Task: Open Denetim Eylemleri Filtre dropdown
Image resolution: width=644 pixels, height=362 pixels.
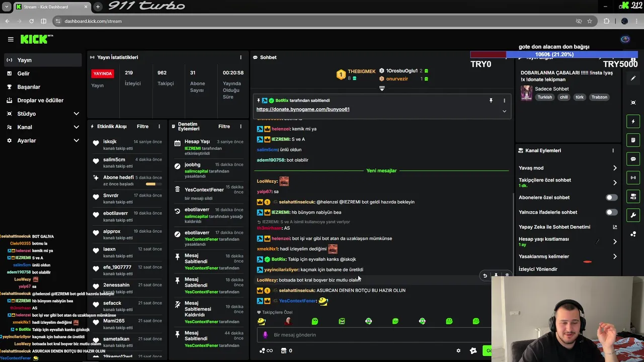Action: (224, 127)
